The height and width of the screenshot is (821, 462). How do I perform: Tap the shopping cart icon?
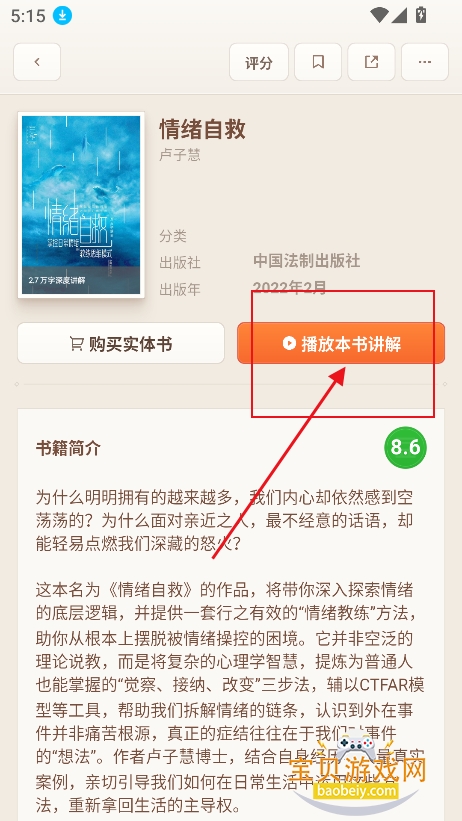[77, 343]
